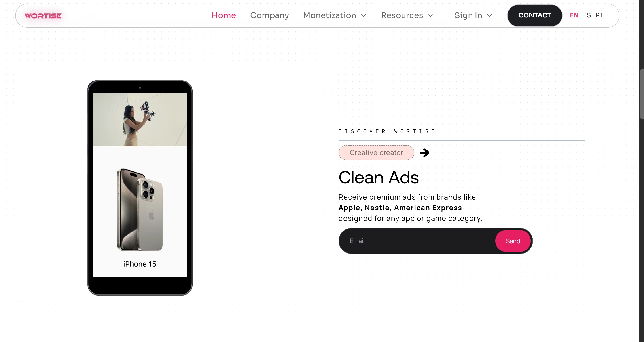
Task: Click the creator video thumbnail in phone
Action: click(140, 120)
